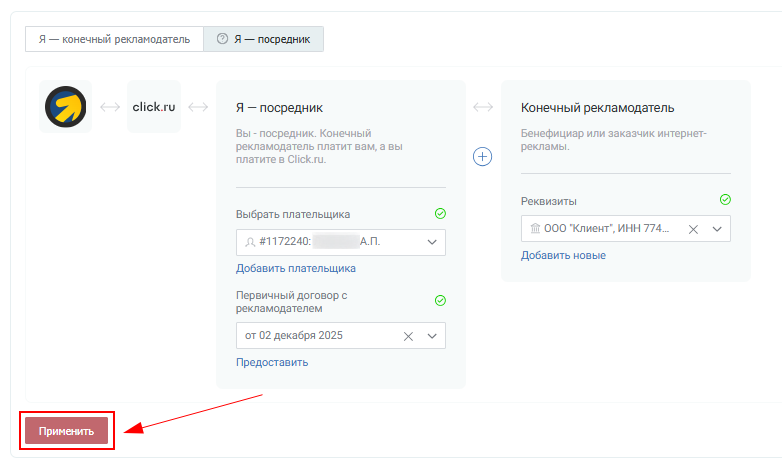The image size is (782, 471).
Task: Open the primary contract date dropdown
Action: [x=432, y=336]
